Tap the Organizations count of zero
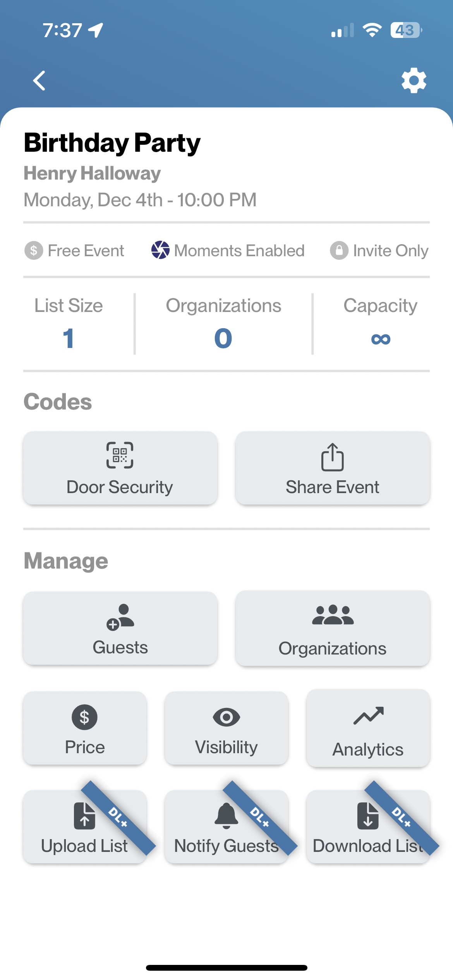This screenshot has width=453, height=980. coord(223,338)
